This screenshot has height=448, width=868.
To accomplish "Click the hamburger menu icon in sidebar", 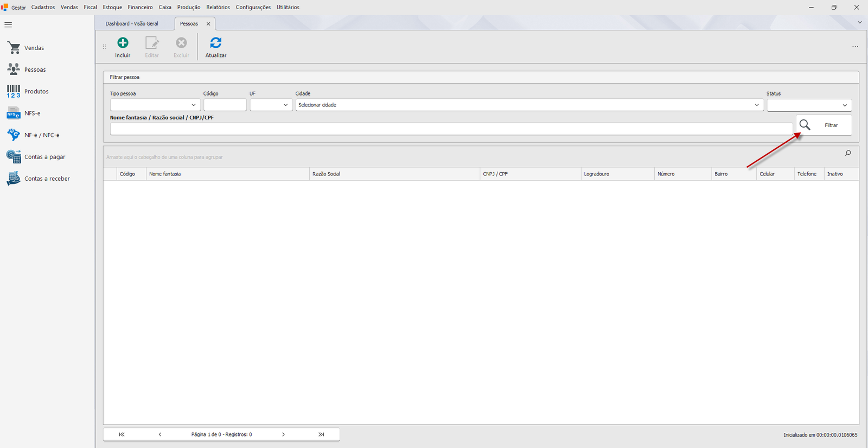I will click(x=8, y=24).
